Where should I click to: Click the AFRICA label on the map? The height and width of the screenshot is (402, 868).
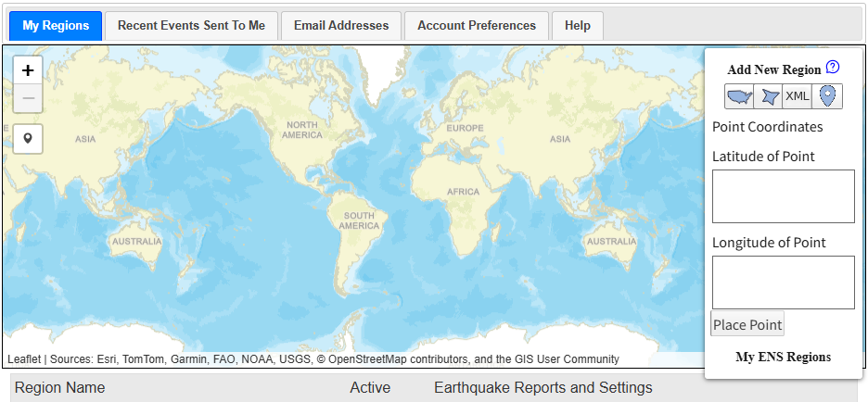point(463,192)
